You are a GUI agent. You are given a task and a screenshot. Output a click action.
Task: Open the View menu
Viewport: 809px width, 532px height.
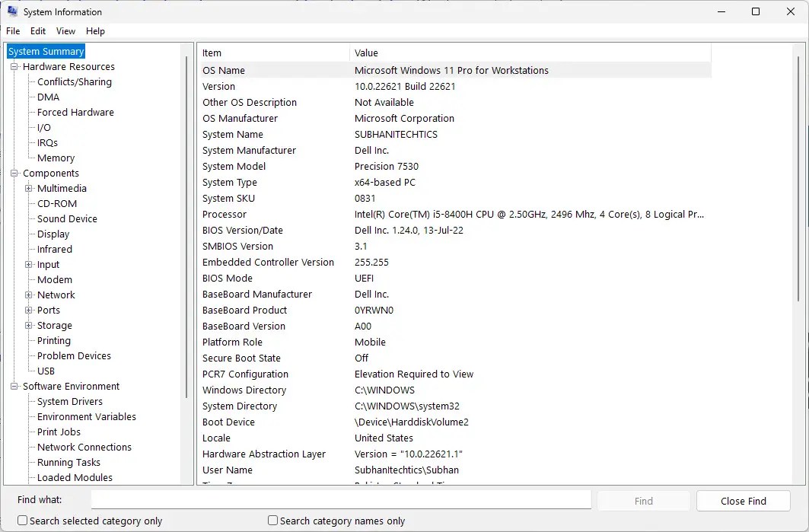(65, 31)
